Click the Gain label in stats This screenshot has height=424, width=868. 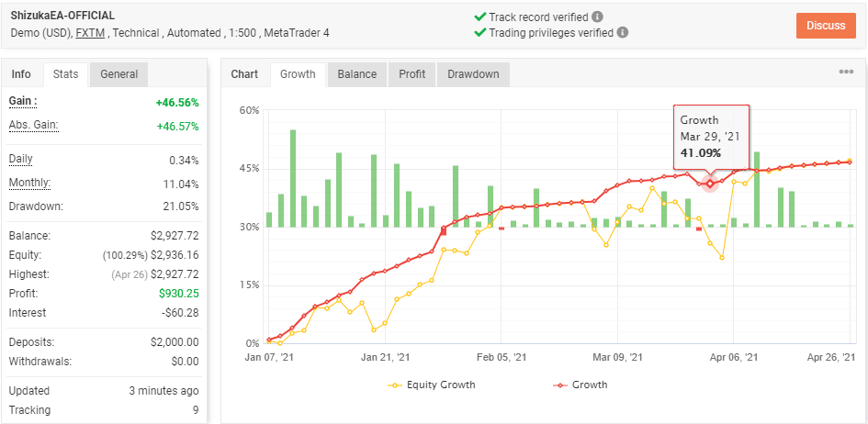(23, 101)
